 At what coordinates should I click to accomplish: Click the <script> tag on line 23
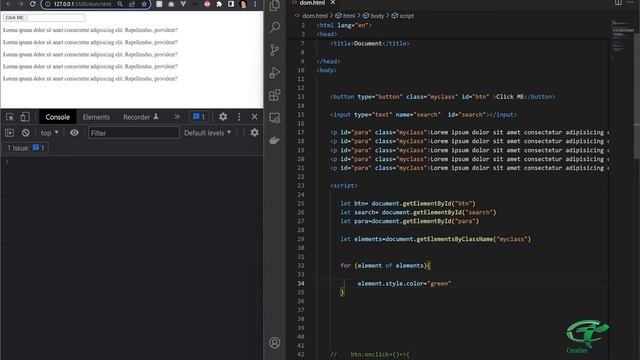click(x=344, y=186)
